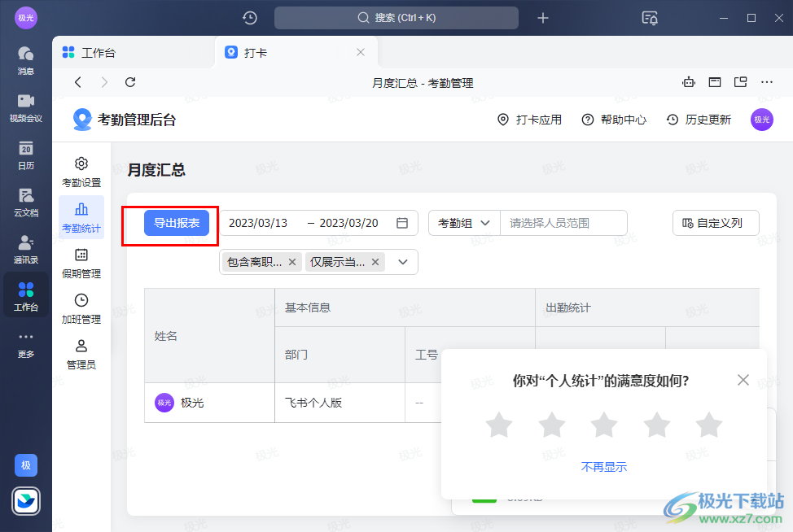The image size is (793, 532).
Task: Click the 极光 avatar in admin header
Action: click(x=762, y=120)
